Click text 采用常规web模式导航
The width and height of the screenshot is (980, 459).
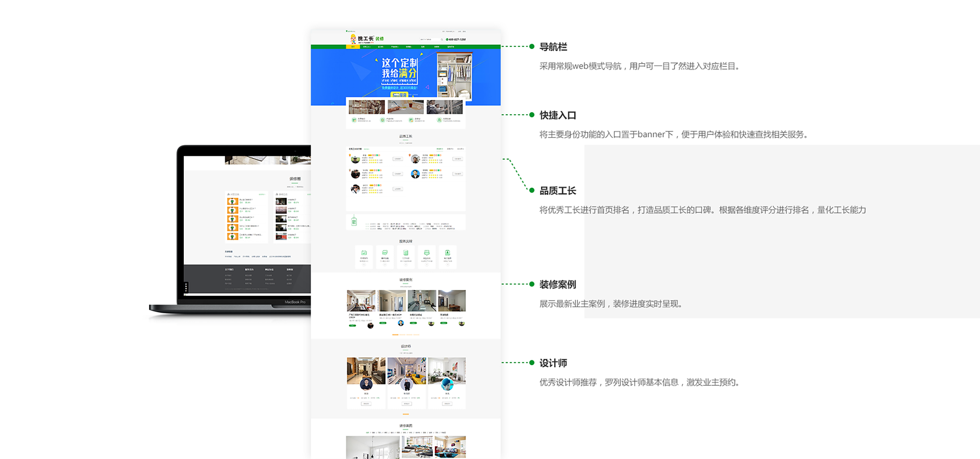pyautogui.click(x=580, y=66)
